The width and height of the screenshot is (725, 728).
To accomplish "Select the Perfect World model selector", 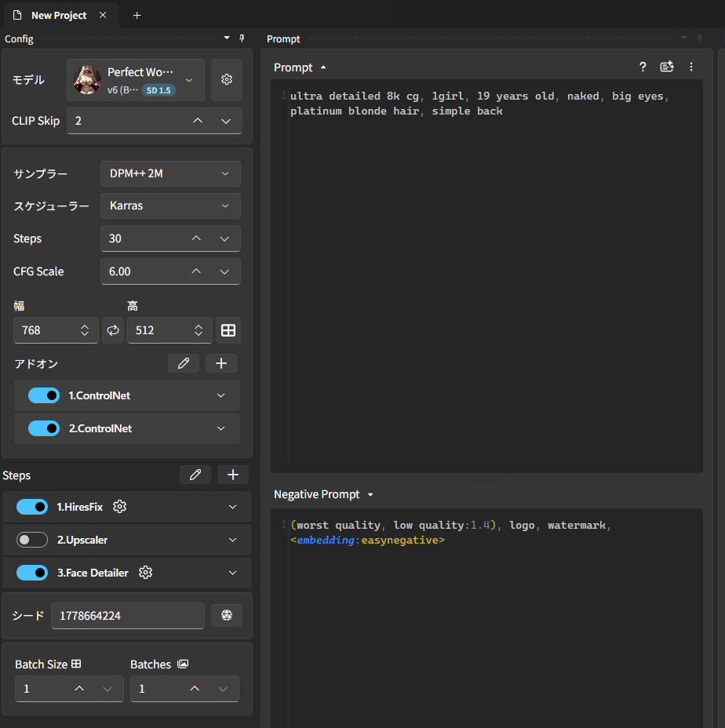I will click(136, 80).
